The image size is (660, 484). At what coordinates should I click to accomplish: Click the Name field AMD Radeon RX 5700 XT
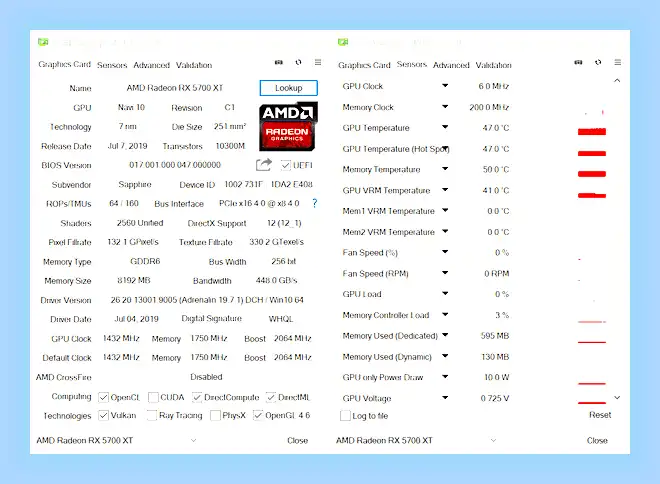click(175, 88)
